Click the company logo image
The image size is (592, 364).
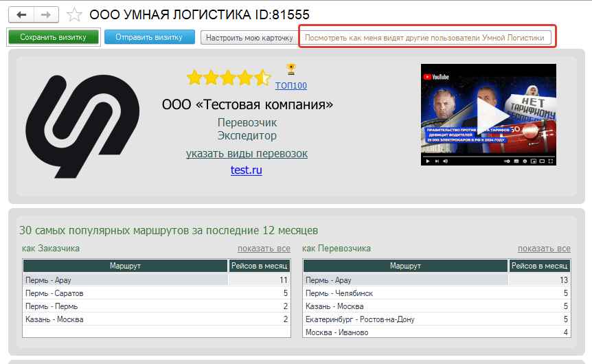click(x=82, y=126)
